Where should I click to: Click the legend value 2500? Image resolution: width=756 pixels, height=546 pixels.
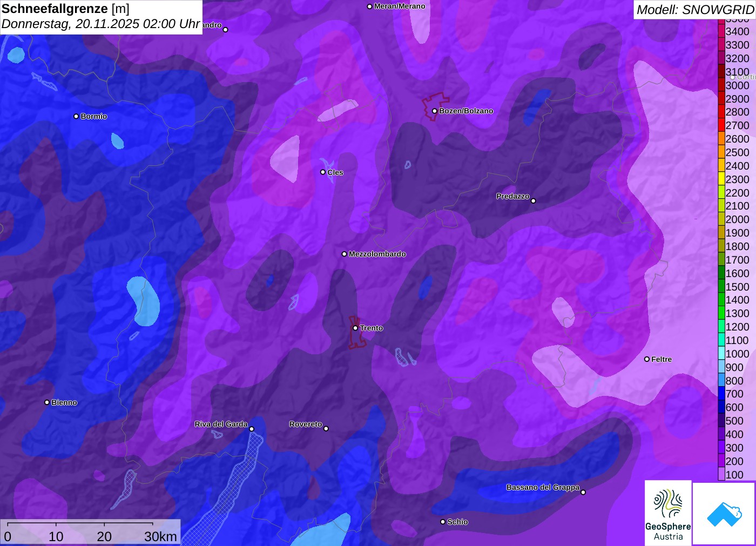tap(738, 152)
